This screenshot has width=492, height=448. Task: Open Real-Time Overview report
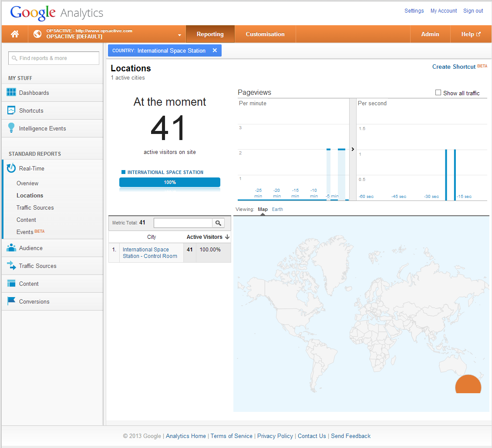coord(27,183)
